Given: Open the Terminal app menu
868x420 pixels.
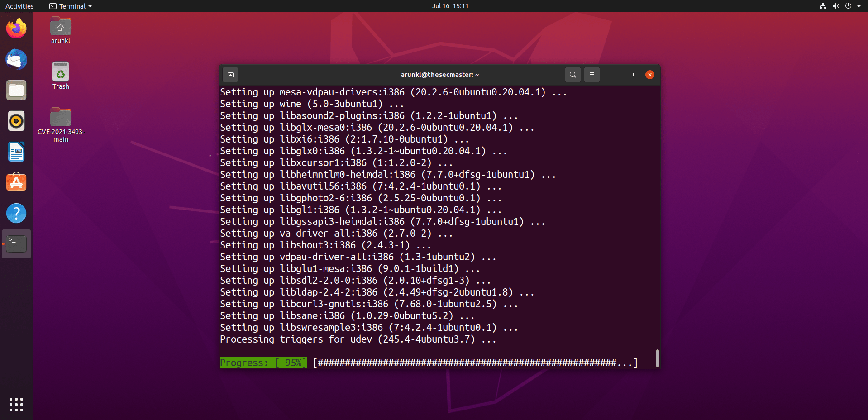Looking at the screenshot, I should (71, 6).
